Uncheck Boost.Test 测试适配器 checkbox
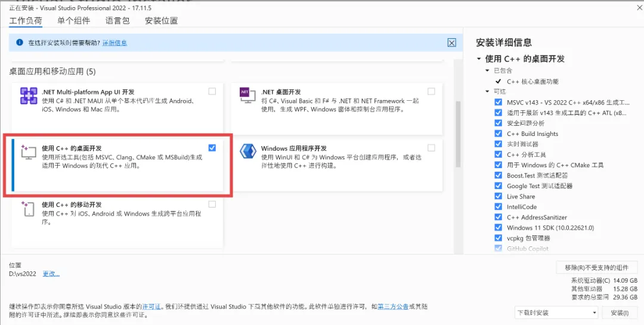The width and height of the screenshot is (644, 325). (x=498, y=175)
